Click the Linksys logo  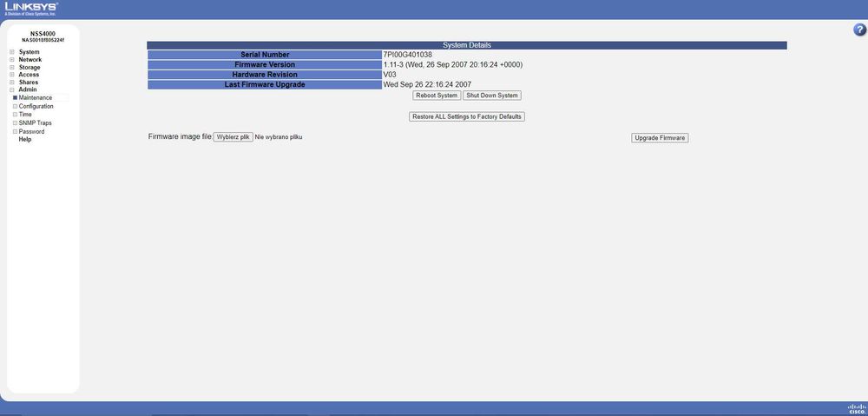pyautogui.click(x=31, y=9)
